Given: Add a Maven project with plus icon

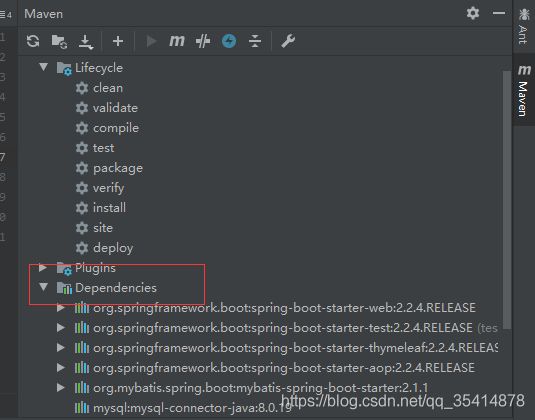Looking at the screenshot, I should [x=118, y=41].
